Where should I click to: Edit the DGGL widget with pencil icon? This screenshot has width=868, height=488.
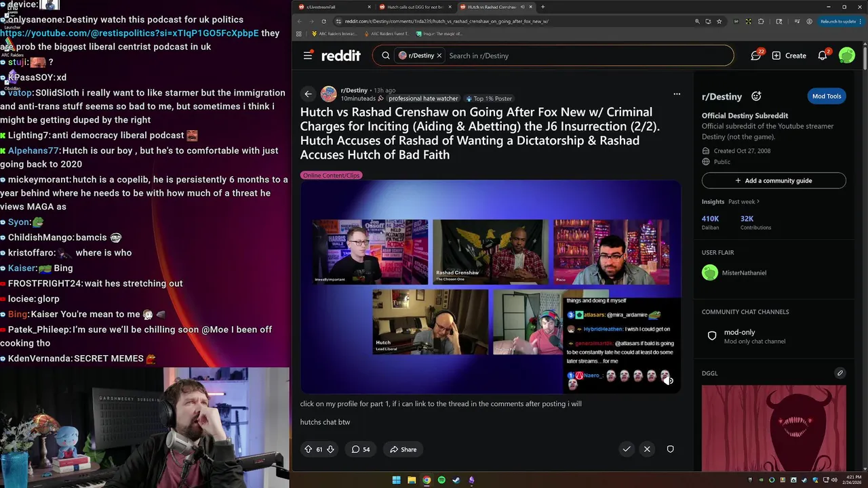pyautogui.click(x=840, y=373)
